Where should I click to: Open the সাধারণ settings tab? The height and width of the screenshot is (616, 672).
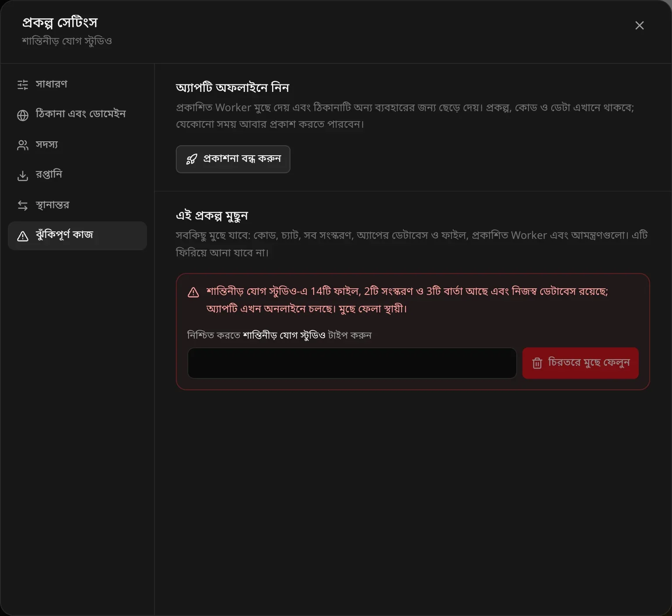pyautogui.click(x=77, y=84)
